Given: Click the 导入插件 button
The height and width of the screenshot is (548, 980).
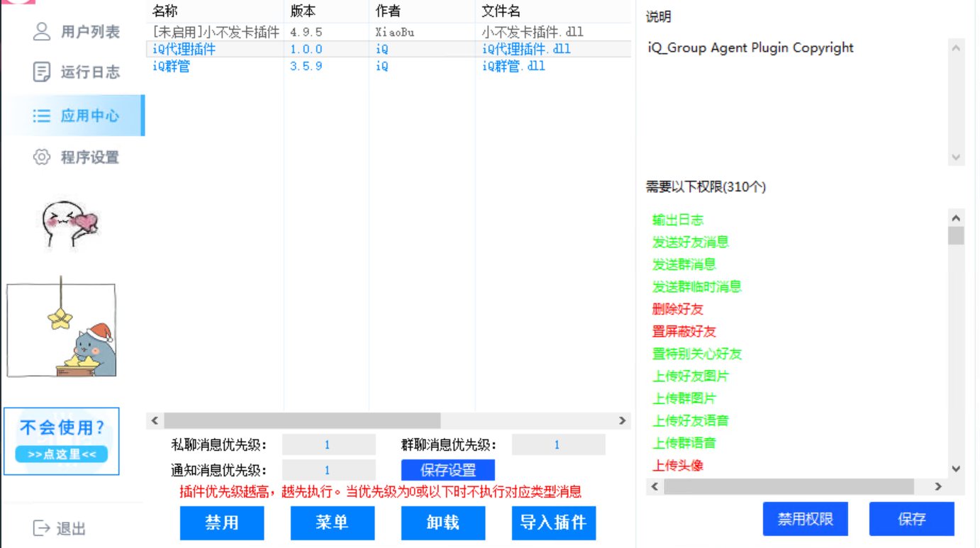Looking at the screenshot, I should (554, 523).
